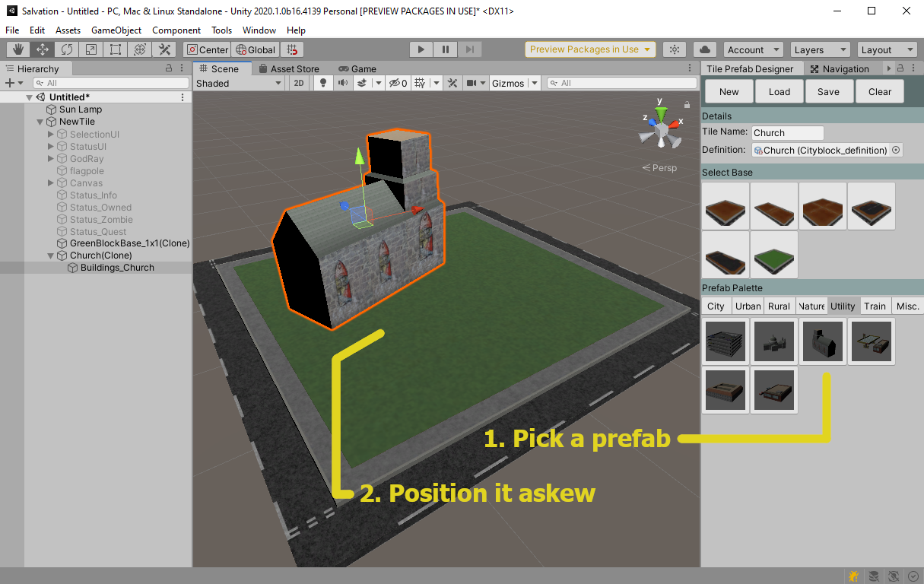Select the Hand tool in toolbar

(18, 49)
